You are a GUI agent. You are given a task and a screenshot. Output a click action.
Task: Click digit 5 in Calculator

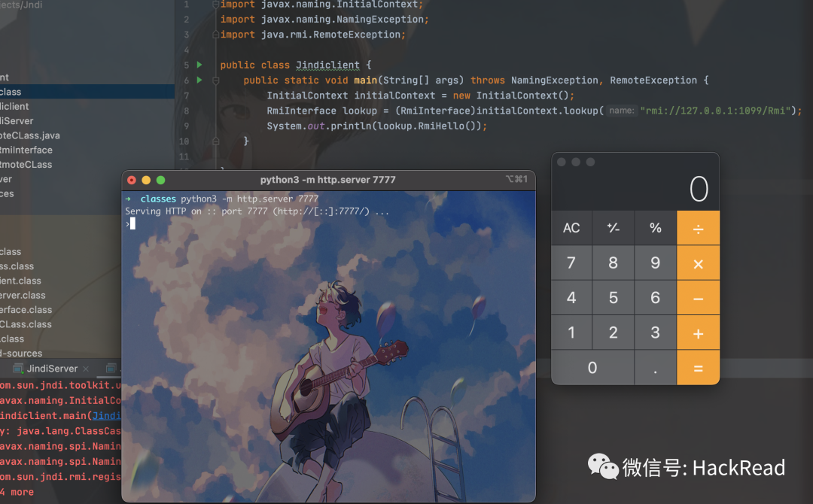614,298
